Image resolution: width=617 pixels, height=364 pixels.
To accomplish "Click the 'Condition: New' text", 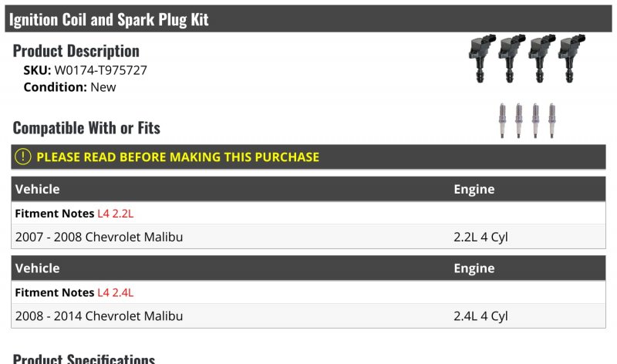I will tap(69, 87).
